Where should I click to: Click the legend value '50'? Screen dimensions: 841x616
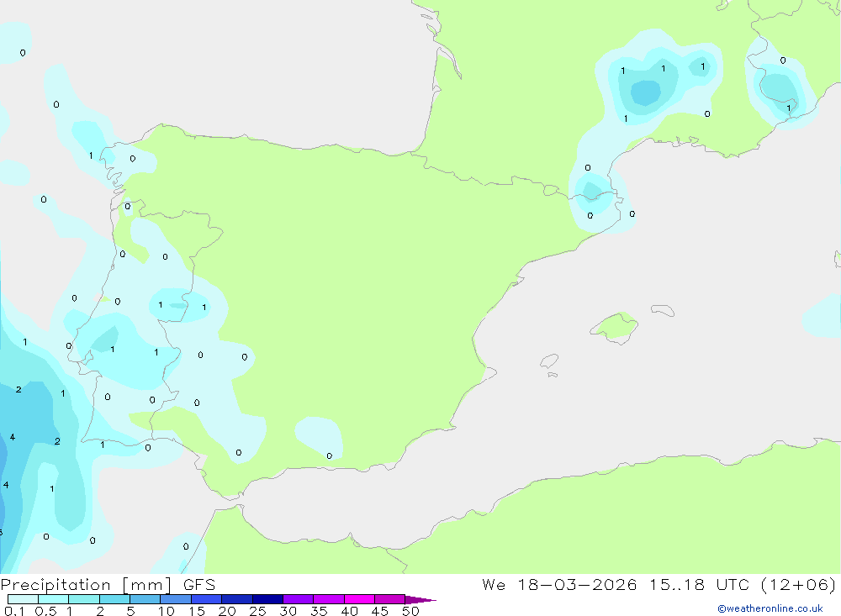coord(410,611)
